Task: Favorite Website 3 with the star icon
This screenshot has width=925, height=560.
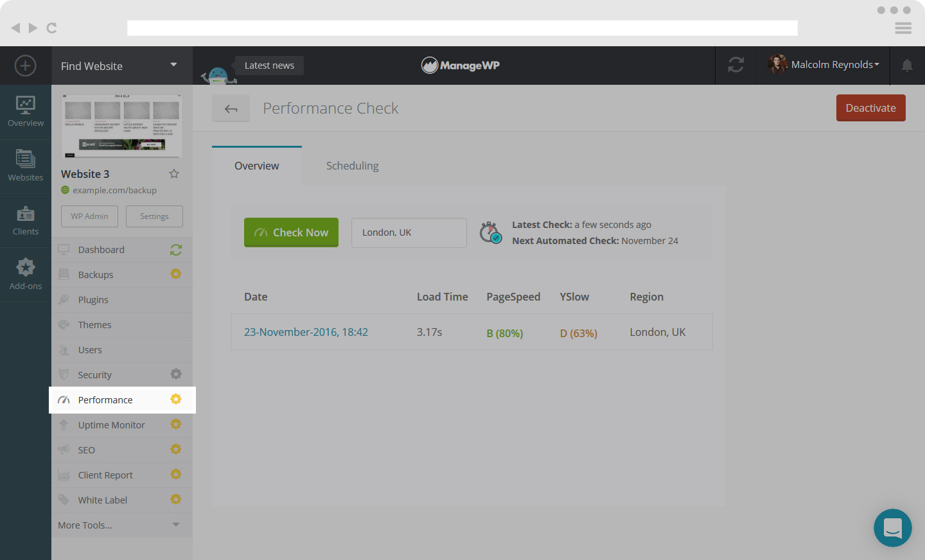Action: [174, 174]
